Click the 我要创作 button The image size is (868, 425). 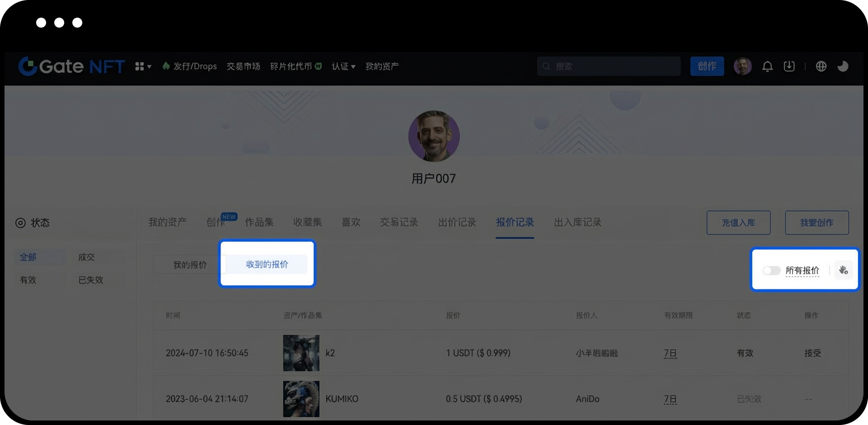816,222
